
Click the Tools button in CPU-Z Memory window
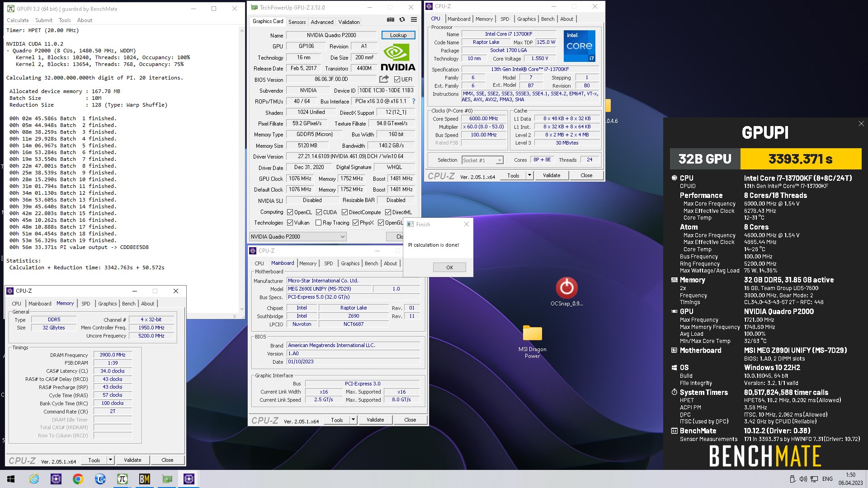[94, 460]
